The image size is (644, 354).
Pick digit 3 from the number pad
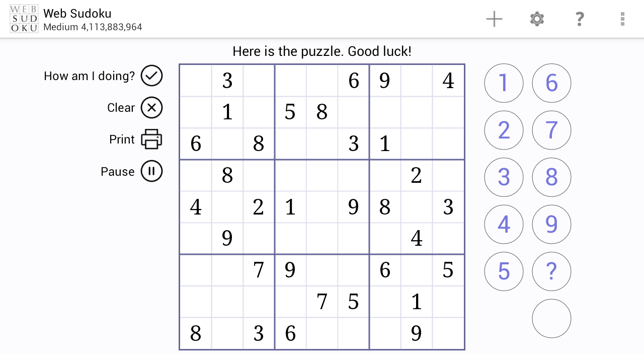[x=504, y=177]
